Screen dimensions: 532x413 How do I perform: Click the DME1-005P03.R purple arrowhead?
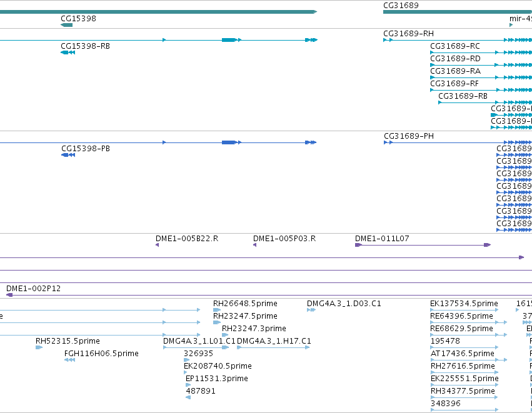coord(254,245)
